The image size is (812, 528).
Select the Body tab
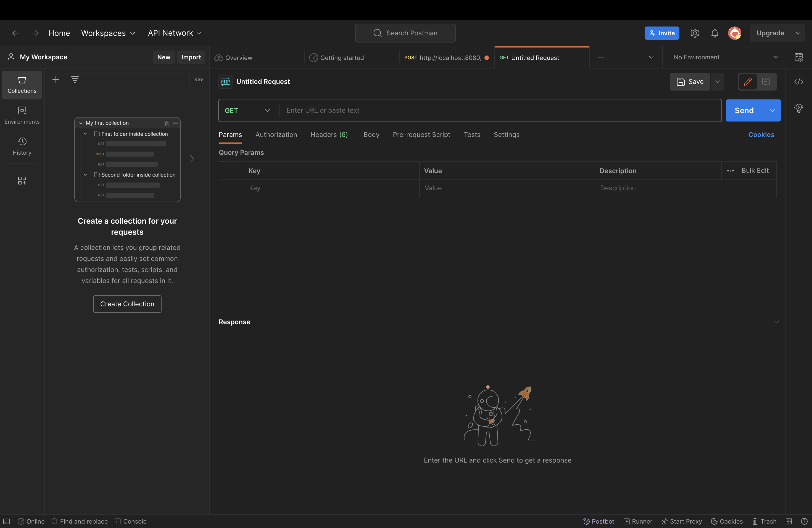pos(371,135)
